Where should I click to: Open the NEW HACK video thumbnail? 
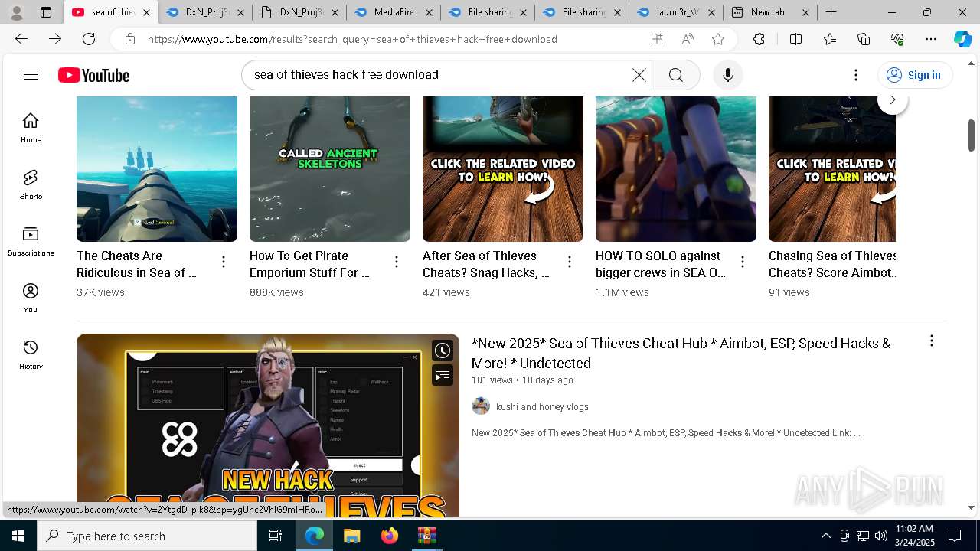pyautogui.click(x=268, y=425)
